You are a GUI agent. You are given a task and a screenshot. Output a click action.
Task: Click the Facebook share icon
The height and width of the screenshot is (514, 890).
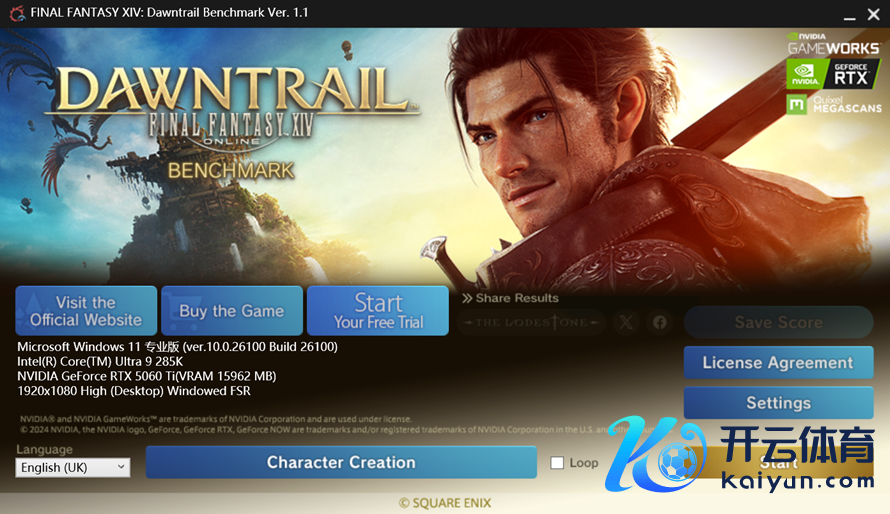pos(660,322)
